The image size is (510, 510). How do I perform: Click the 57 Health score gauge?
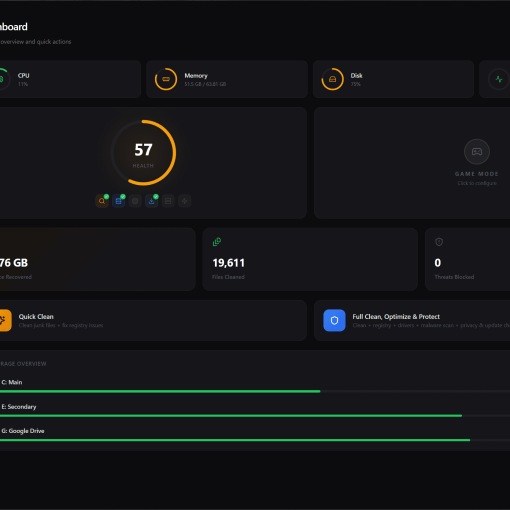pyautogui.click(x=144, y=153)
